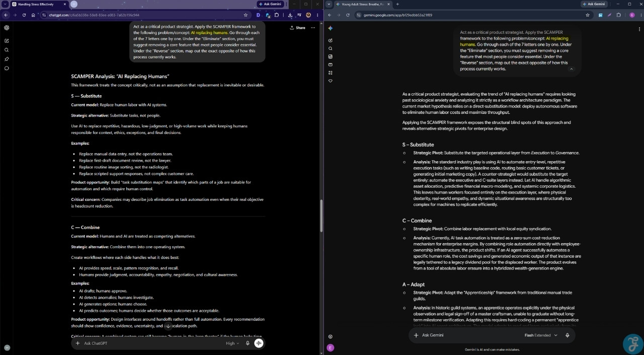The height and width of the screenshot is (355, 644).
Task: Click Ask Gemini button in ChatGPT window
Action: click(270, 4)
